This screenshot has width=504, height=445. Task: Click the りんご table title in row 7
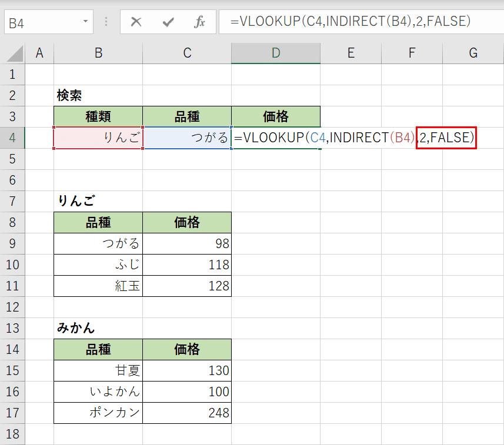coord(98,201)
